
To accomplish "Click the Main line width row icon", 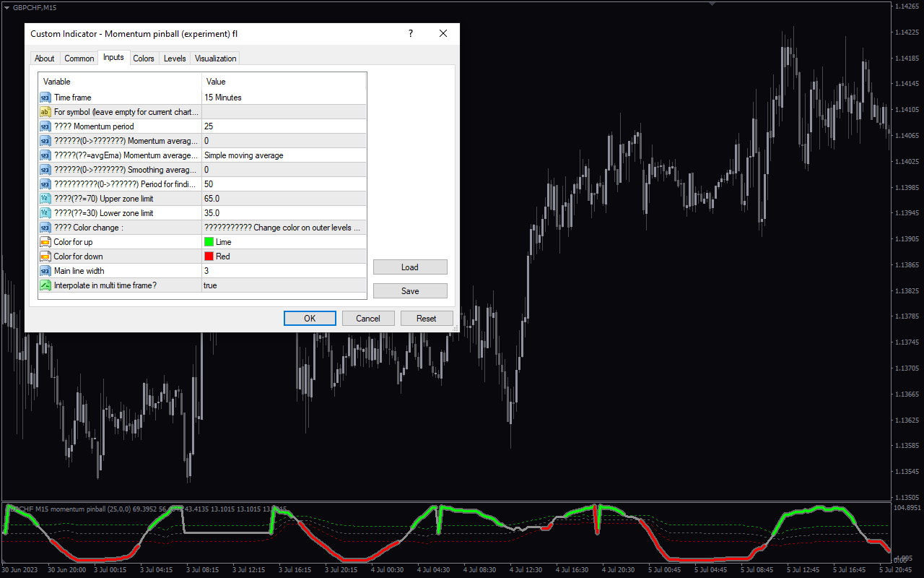I will 45,271.
